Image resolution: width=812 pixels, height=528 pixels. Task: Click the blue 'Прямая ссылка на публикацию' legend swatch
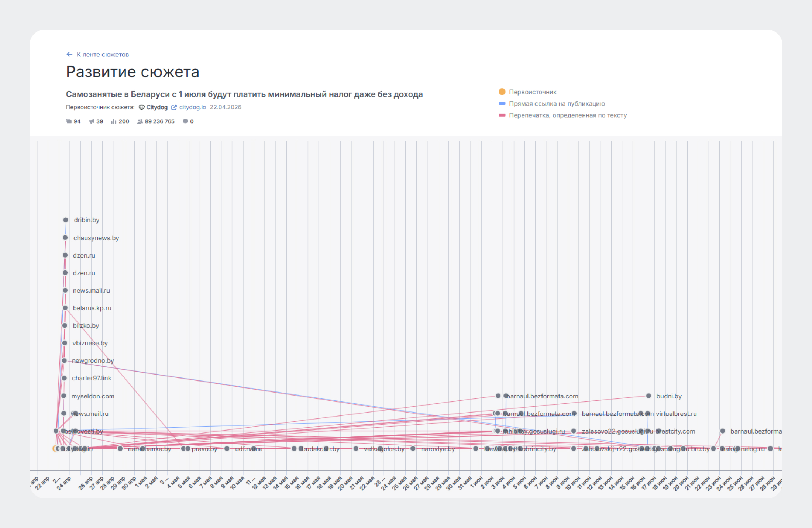click(502, 103)
